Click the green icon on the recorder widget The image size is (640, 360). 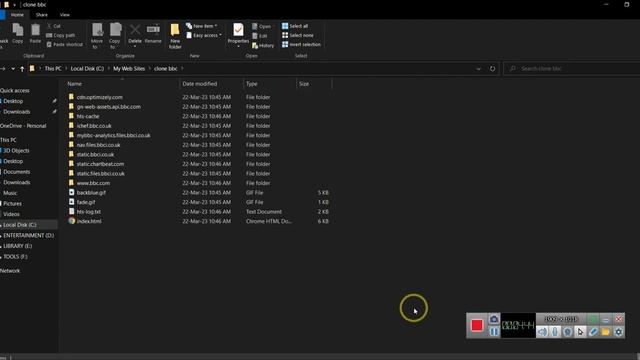click(593, 319)
